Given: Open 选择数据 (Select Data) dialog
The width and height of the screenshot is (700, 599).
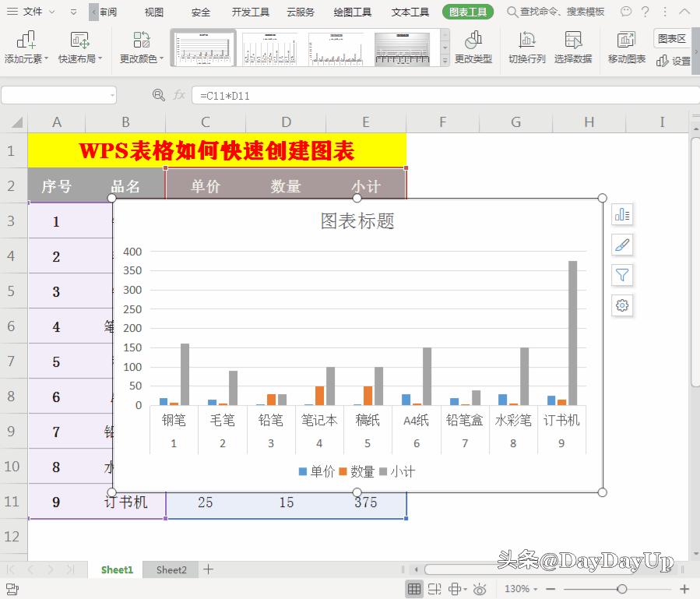Looking at the screenshot, I should (x=573, y=47).
